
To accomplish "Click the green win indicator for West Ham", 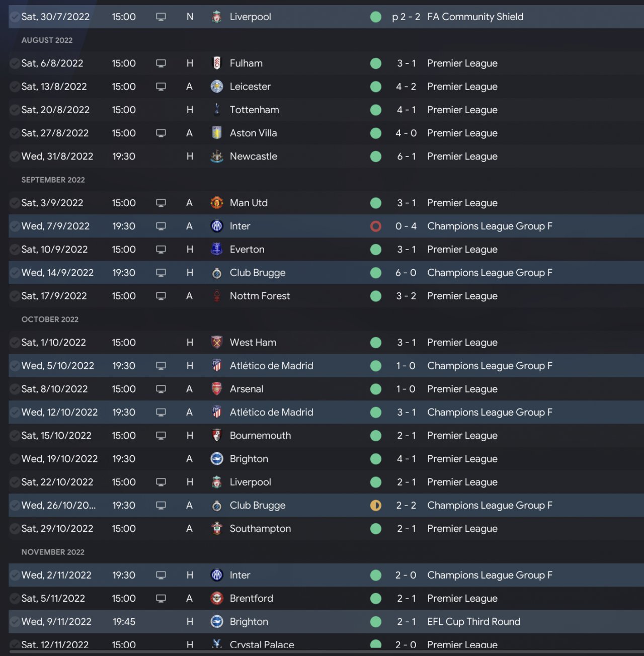I will pyautogui.click(x=376, y=343).
